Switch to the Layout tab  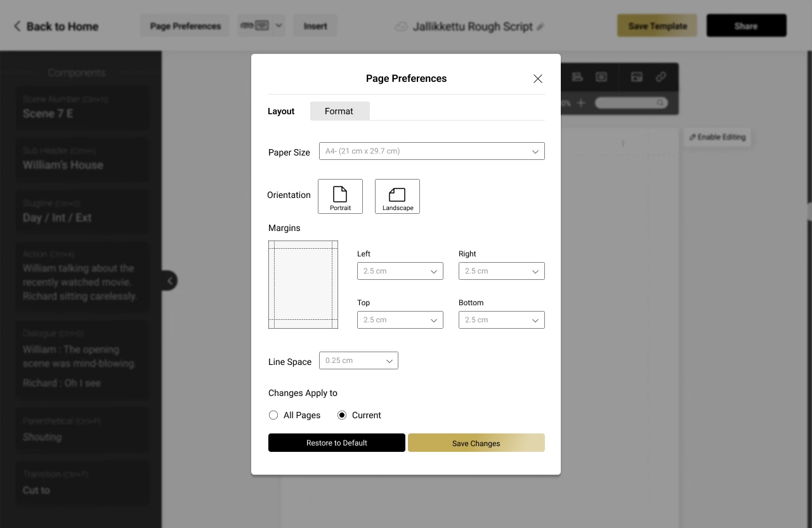point(281,110)
